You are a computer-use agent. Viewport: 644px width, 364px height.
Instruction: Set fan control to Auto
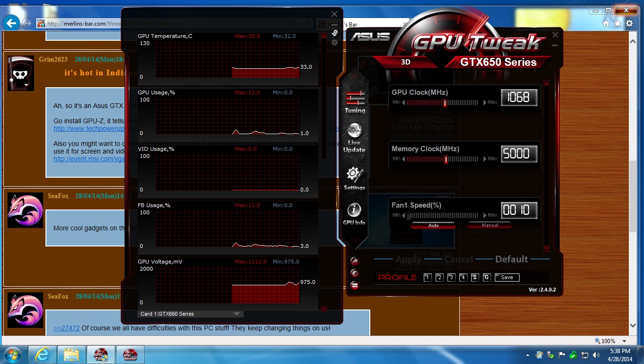433,225
